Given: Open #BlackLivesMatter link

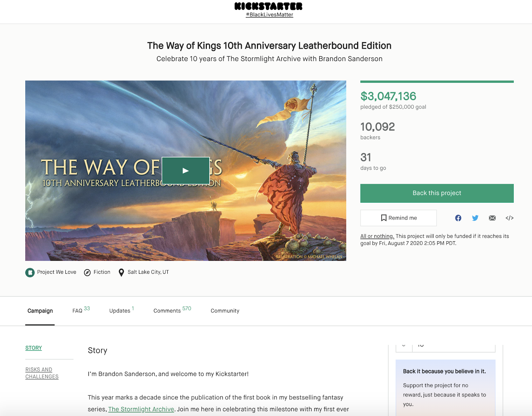Looking at the screenshot, I should (x=269, y=15).
